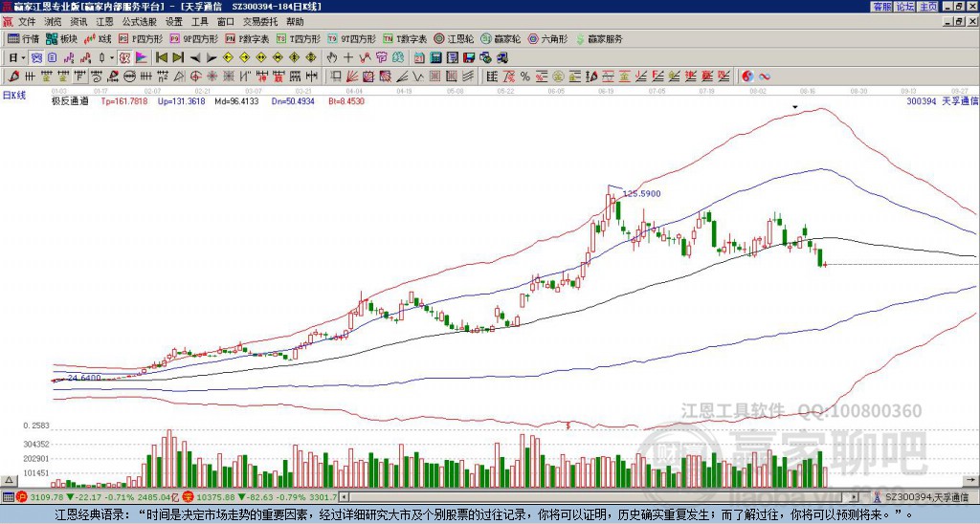Open the 设置 menu

pos(174,22)
